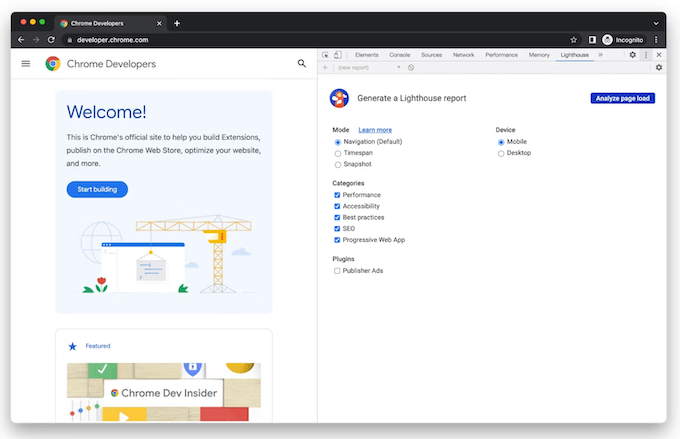Switch to the Console tab
This screenshot has height=439, width=680.
(x=399, y=55)
